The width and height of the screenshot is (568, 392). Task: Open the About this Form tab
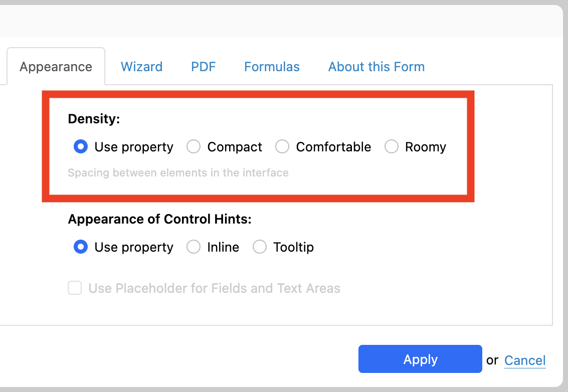376,67
